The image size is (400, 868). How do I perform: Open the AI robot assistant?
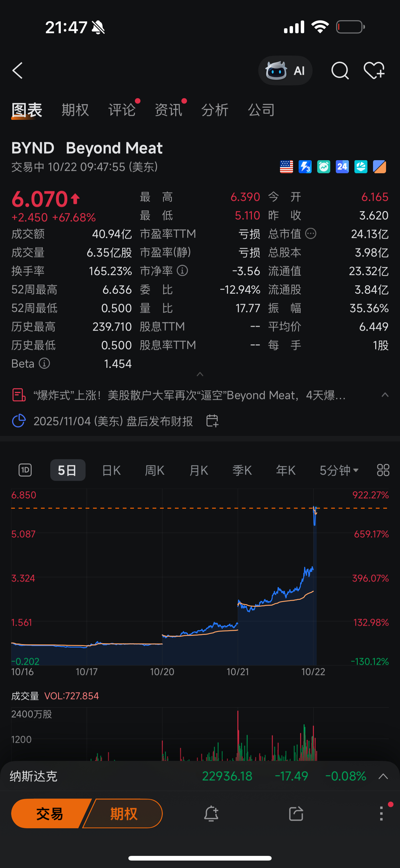pos(285,70)
